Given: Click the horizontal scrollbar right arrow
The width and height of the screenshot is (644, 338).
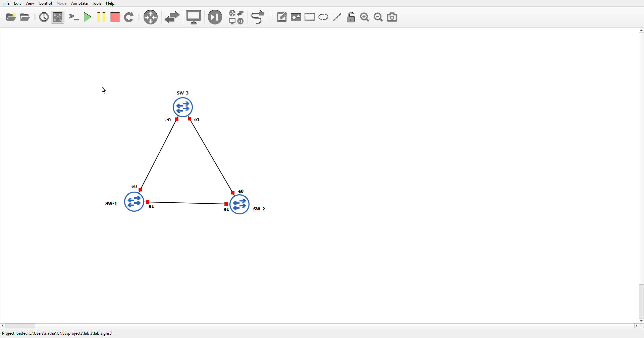Looking at the screenshot, I should tap(637, 326).
